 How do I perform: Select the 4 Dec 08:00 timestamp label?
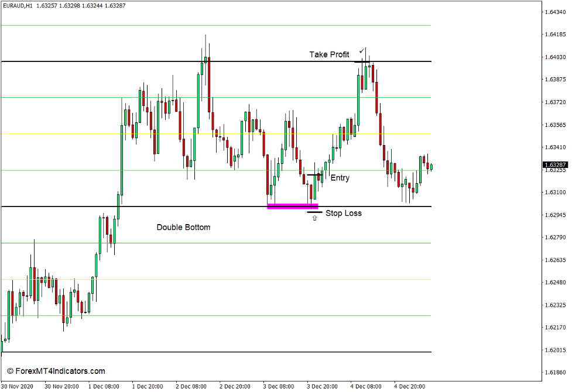click(366, 386)
